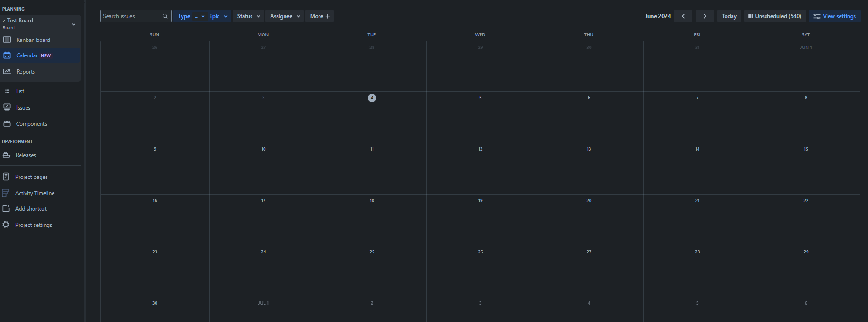868x322 pixels.
Task: Open the Reports chart icon
Action: pos(7,72)
